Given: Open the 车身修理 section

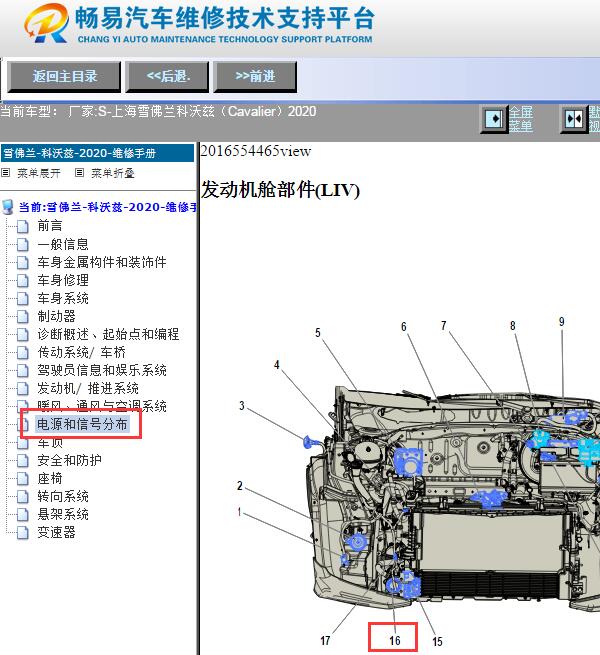Looking at the screenshot, I should (63, 280).
